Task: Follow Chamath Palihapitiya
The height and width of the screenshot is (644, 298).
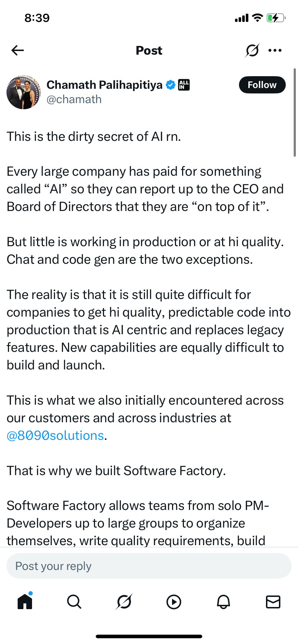Action: (x=262, y=85)
